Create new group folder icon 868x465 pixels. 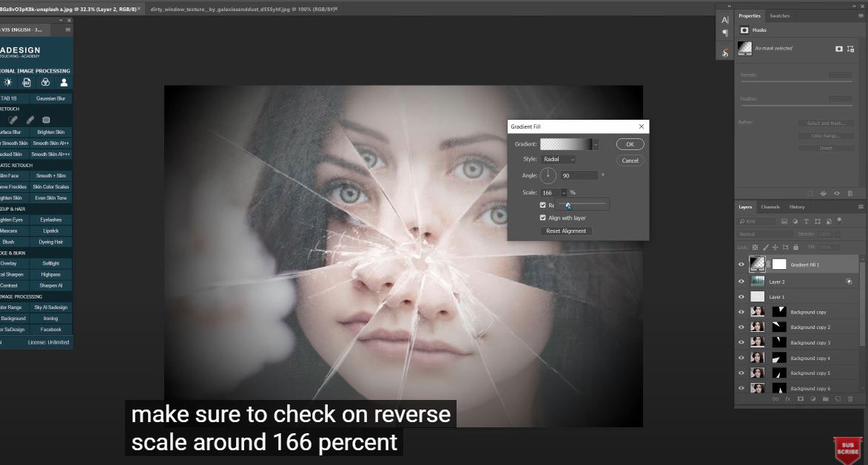825,398
